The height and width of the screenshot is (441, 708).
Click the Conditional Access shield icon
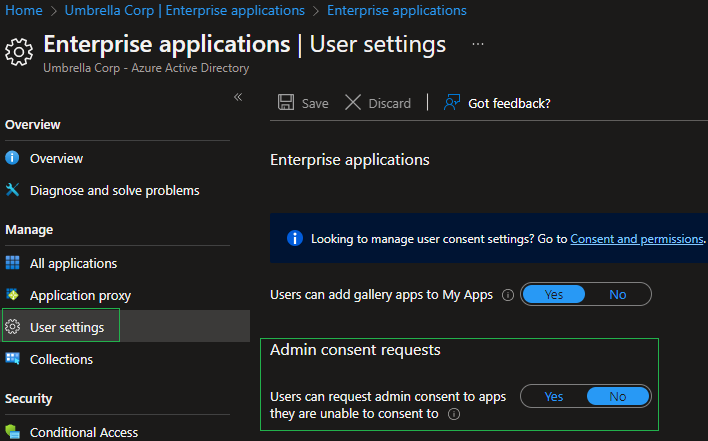point(12,432)
